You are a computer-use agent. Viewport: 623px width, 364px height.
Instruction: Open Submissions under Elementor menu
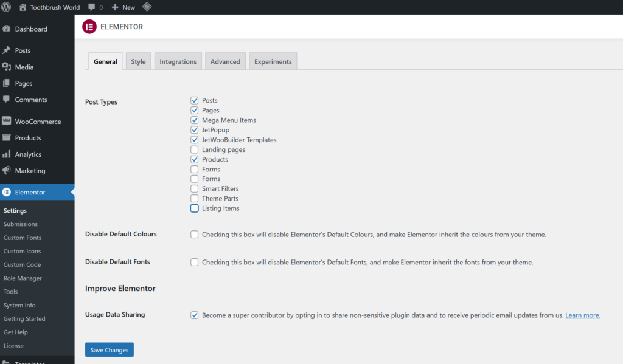[x=21, y=224]
